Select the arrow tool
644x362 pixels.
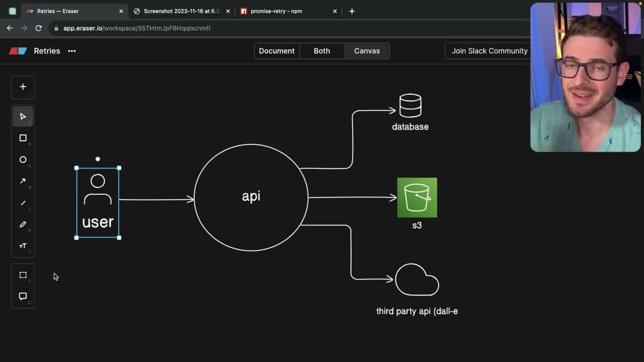(x=23, y=182)
